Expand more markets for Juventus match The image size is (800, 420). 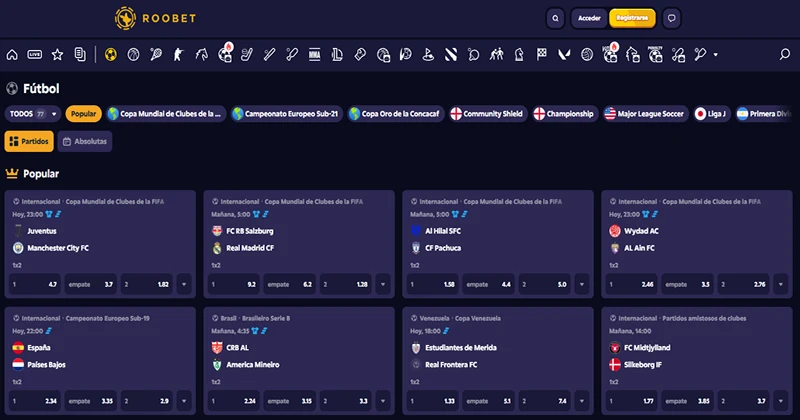tap(184, 284)
